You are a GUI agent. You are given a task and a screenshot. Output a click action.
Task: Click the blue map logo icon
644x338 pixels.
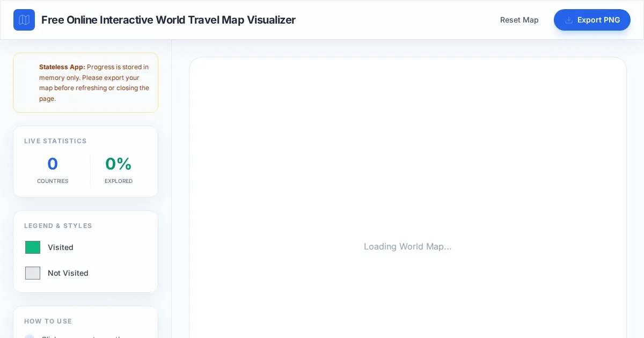[24, 20]
